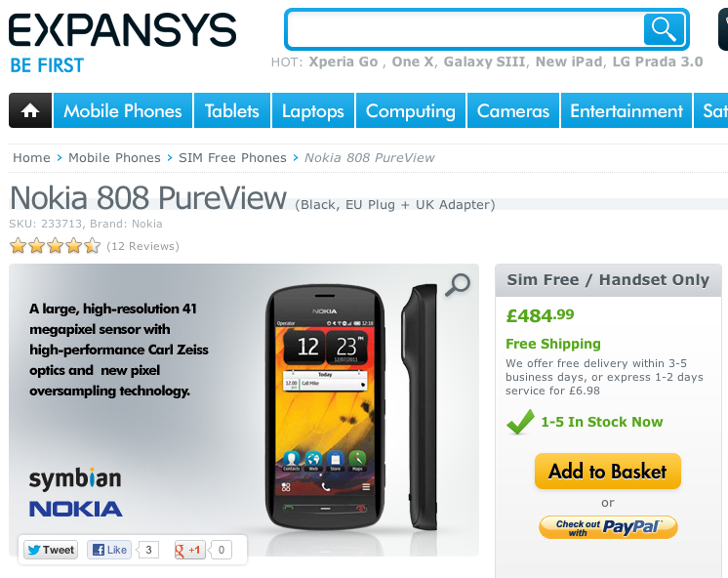728x578 pixels.
Task: Open the Tablets menu tab
Action: coord(232,110)
